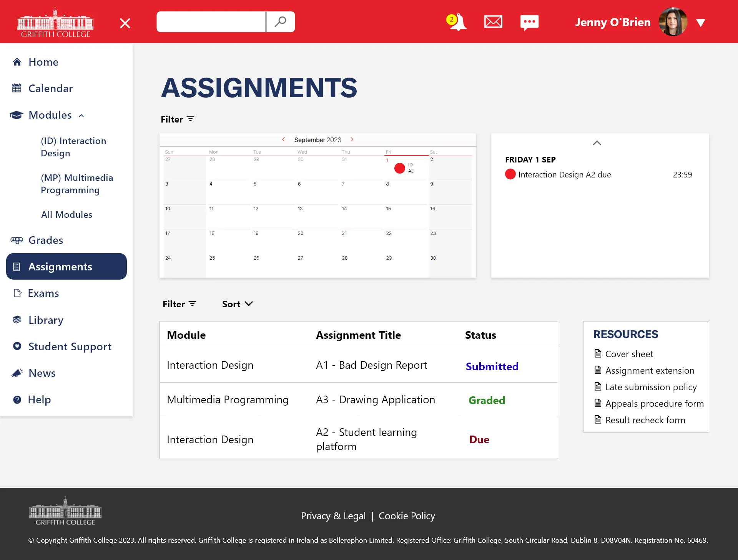Image resolution: width=738 pixels, height=560 pixels.
Task: Click the red ID A2 calendar marker
Action: tap(400, 168)
